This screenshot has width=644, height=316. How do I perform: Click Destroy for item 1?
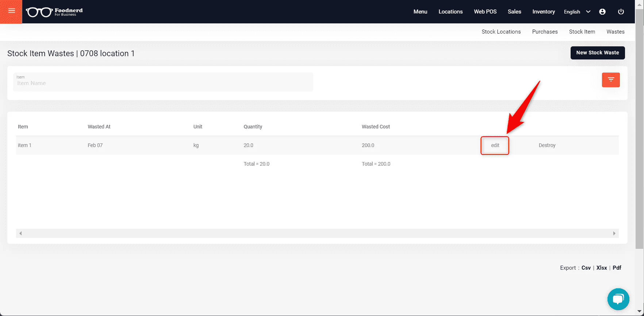coord(547,145)
